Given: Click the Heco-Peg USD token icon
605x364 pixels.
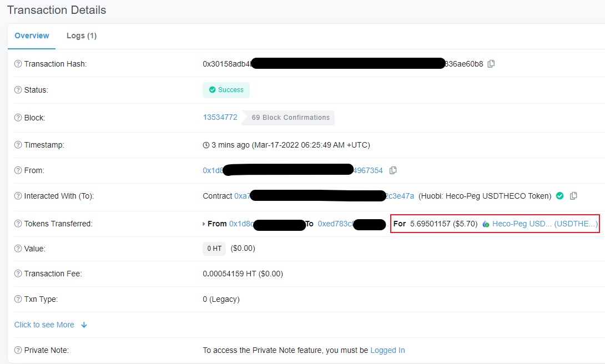Looking at the screenshot, I should click(486, 224).
